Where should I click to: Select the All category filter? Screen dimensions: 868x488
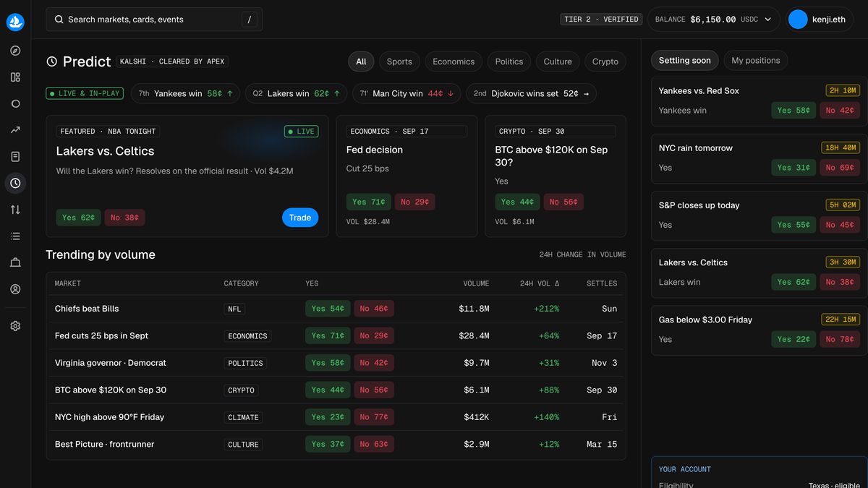coord(361,61)
